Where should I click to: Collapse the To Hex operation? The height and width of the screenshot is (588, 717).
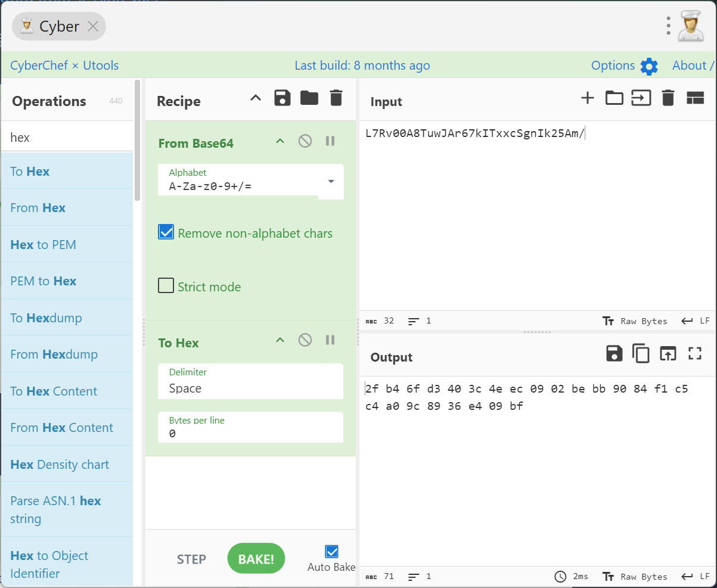coord(280,340)
